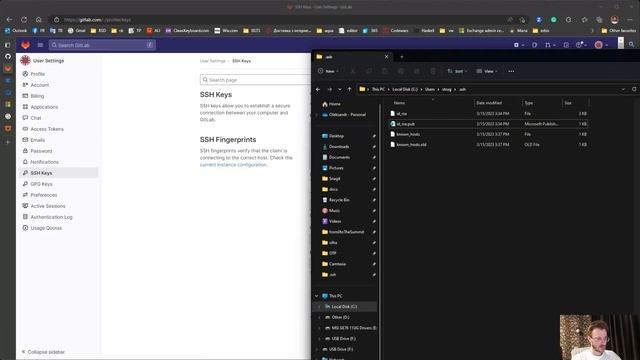This screenshot has height=360, width=640.
Task: Add a new tab in File Explorer
Action: (x=402, y=57)
